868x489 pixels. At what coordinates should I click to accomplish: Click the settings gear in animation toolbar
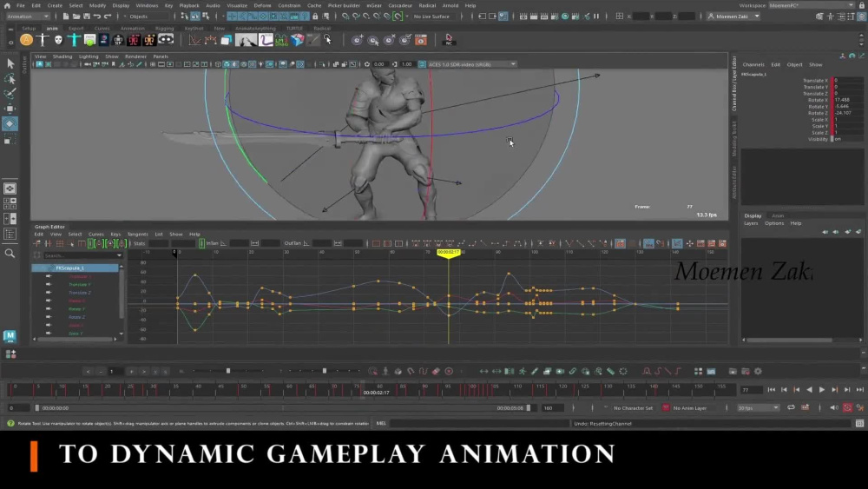758,371
